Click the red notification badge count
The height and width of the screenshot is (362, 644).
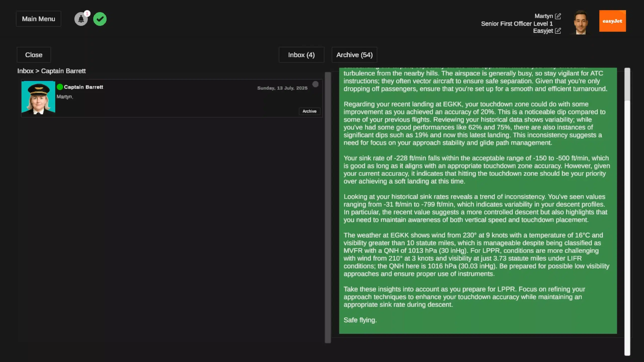(87, 14)
